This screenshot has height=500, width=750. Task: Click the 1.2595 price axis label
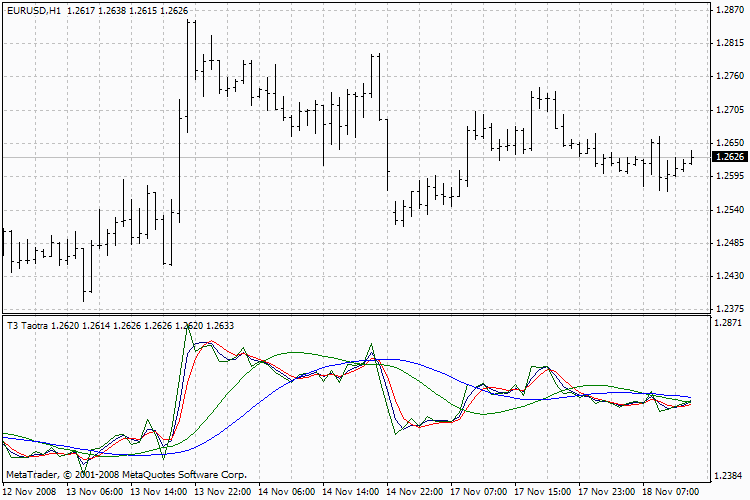730,176
